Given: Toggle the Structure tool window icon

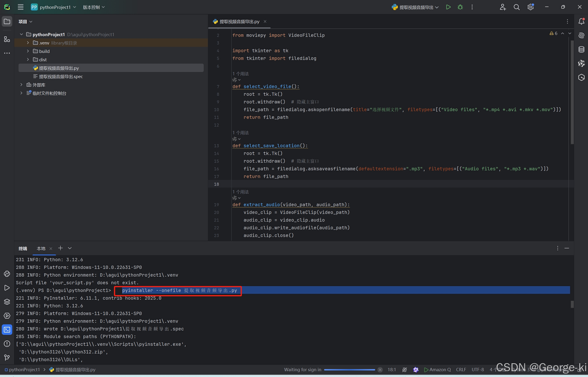Looking at the screenshot, I should 7,39.
